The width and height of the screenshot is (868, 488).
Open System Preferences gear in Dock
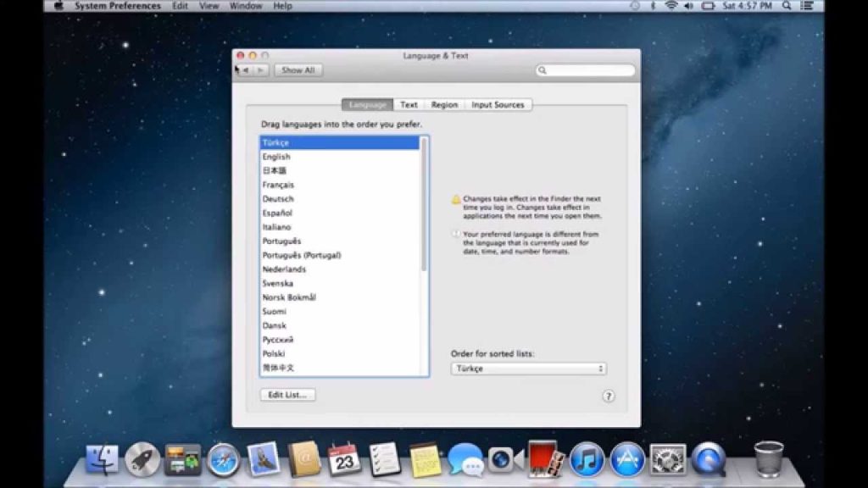pyautogui.click(x=668, y=459)
